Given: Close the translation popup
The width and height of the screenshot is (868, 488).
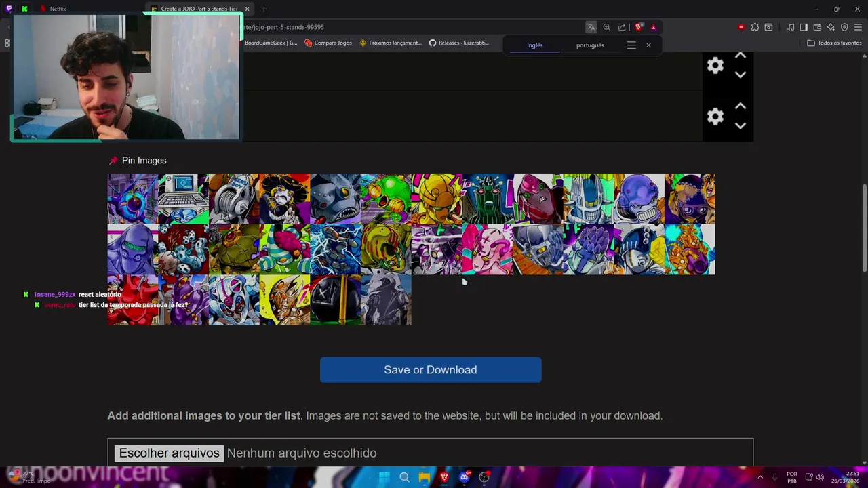Looking at the screenshot, I should [x=648, y=45].
